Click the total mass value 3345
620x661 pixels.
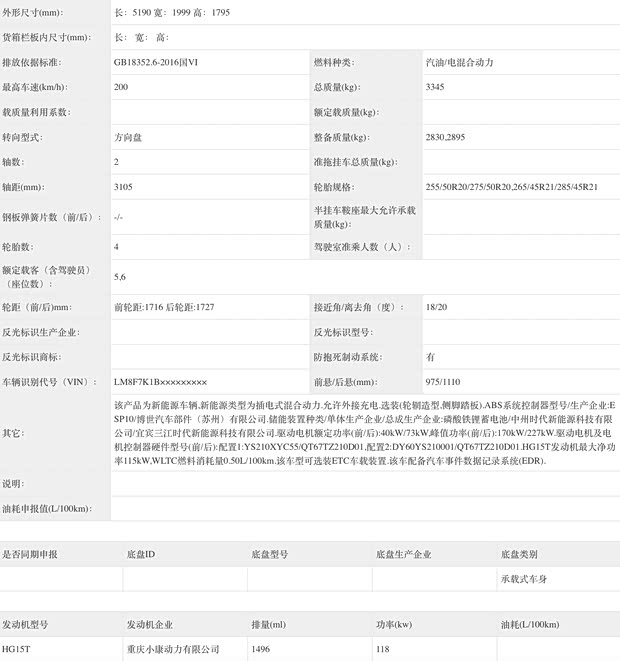click(435, 87)
